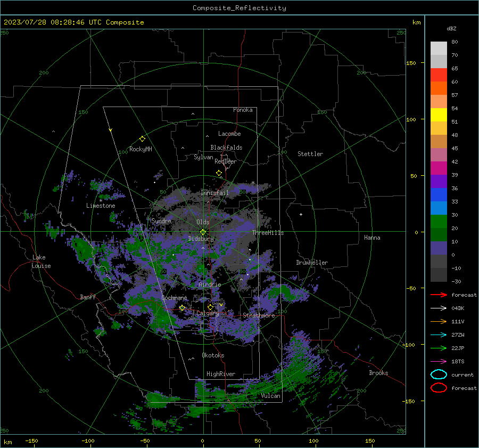Select the slate purple 10 dBZ swatch

coord(439,248)
